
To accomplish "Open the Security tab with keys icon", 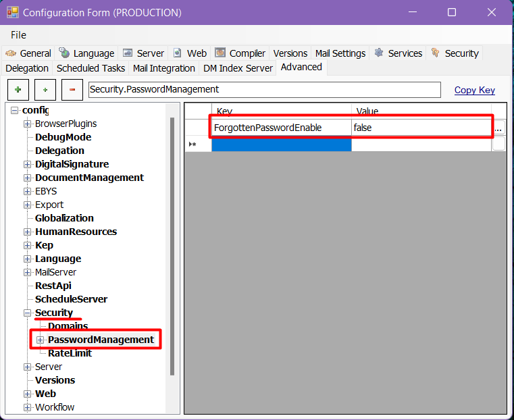I will (455, 53).
